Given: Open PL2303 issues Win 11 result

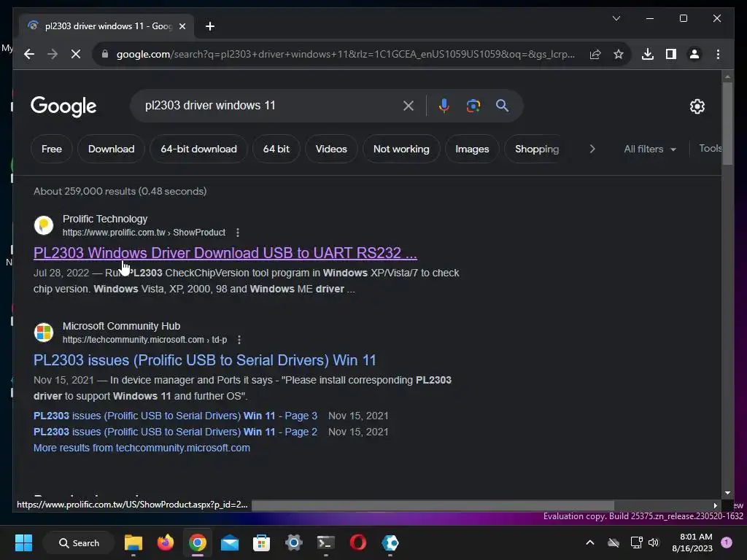Looking at the screenshot, I should click(205, 360).
